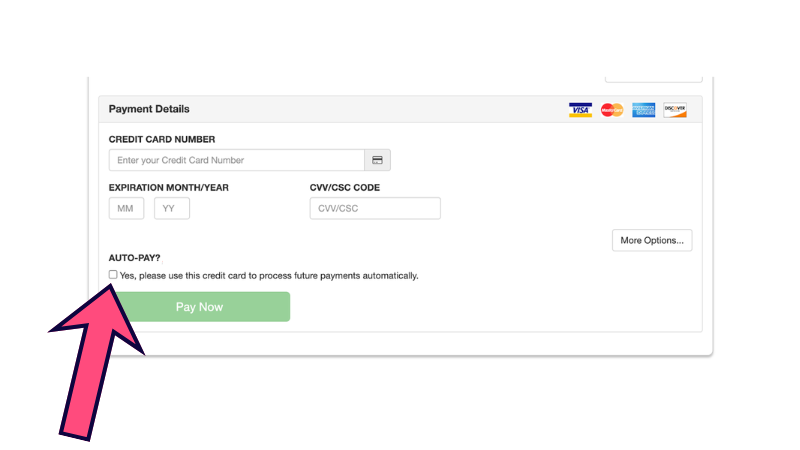
Task: Click the AUTO-PAY? heading label
Action: tap(135, 258)
